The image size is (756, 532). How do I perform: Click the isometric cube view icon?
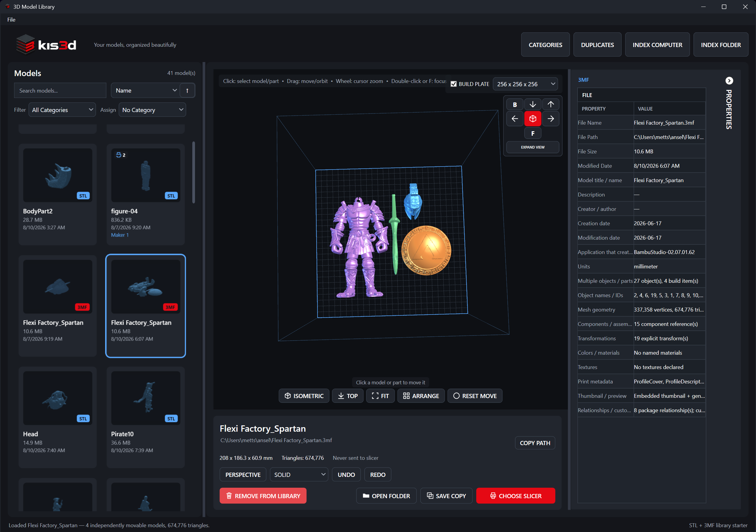[533, 119]
